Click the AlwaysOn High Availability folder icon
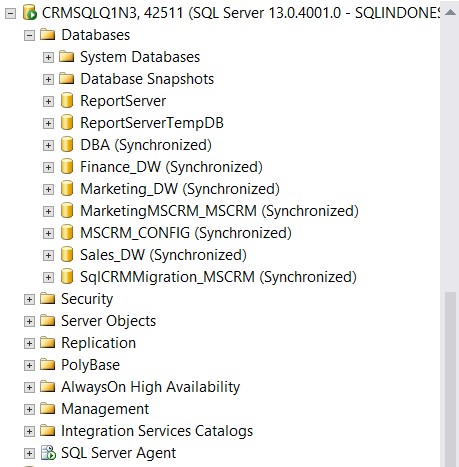 [x=48, y=387]
